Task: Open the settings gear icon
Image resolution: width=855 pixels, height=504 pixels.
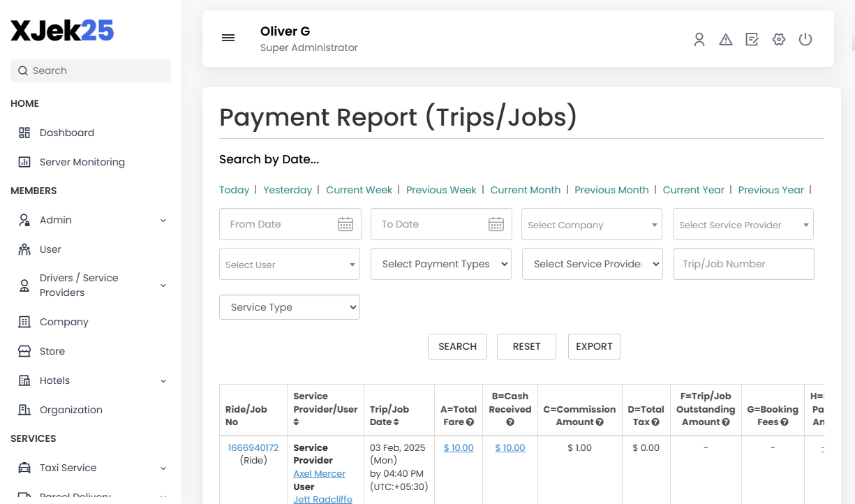Action: pos(778,39)
